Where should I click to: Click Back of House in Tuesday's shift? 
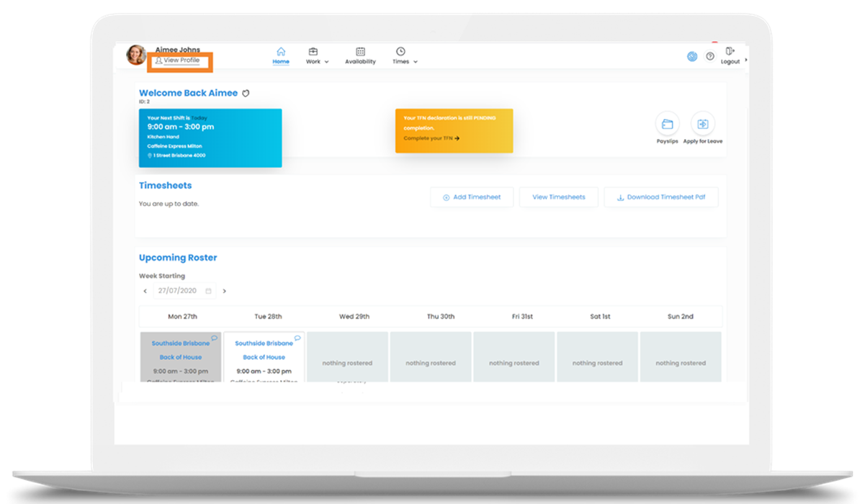point(264,358)
